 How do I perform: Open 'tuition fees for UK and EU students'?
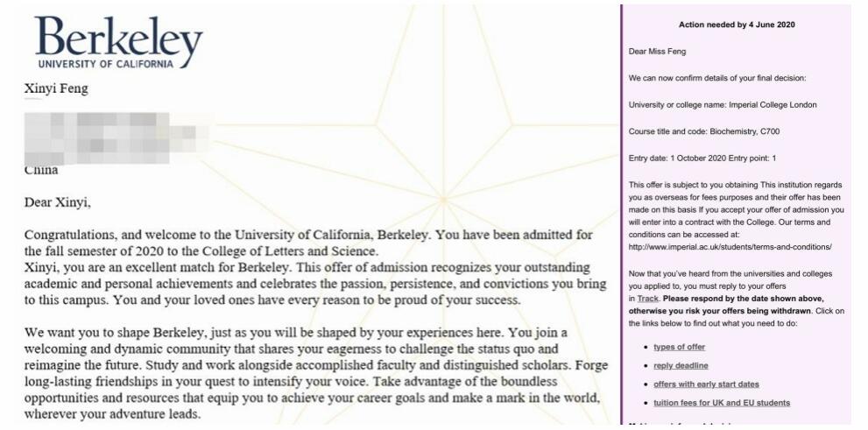(x=722, y=403)
